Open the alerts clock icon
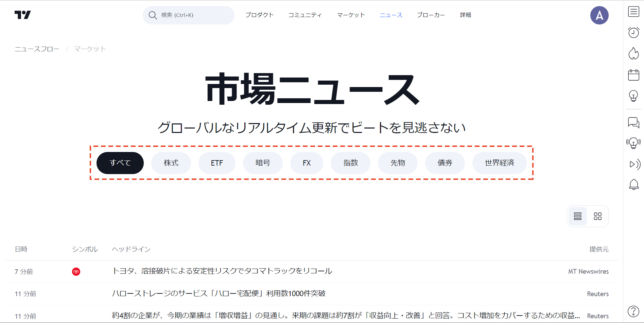 (633, 32)
